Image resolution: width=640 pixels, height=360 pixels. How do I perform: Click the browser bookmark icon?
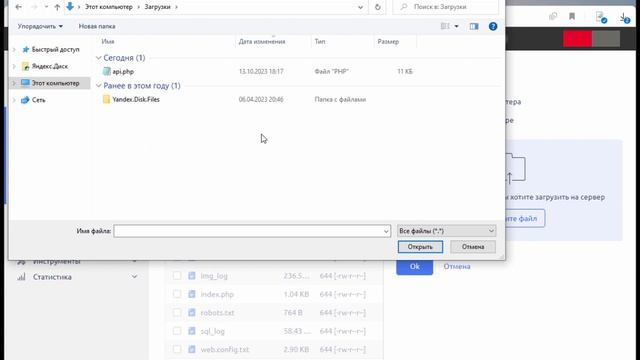(x=572, y=16)
